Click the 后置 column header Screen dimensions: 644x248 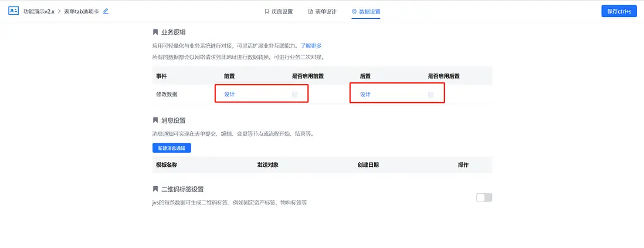365,76
